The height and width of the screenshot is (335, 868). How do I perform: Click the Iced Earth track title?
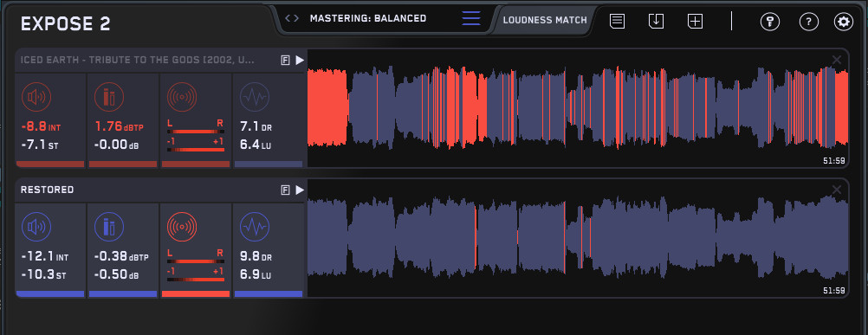tap(137, 61)
